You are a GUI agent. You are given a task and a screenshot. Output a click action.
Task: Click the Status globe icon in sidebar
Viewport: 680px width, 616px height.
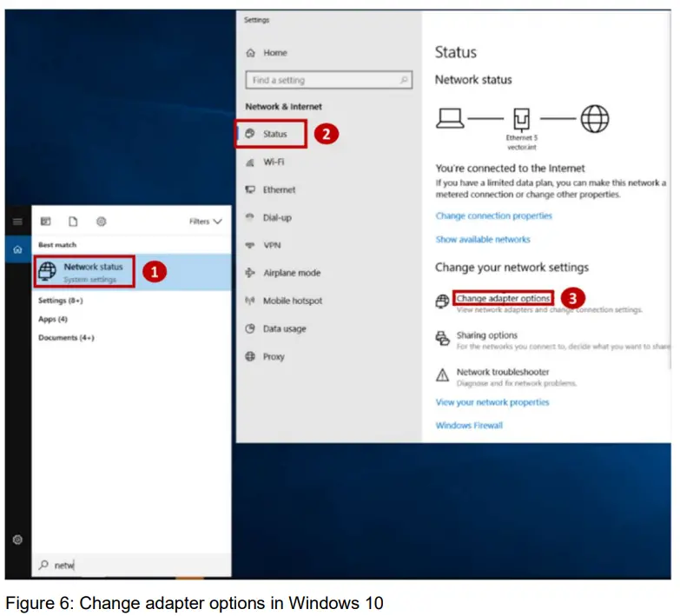tap(250, 134)
